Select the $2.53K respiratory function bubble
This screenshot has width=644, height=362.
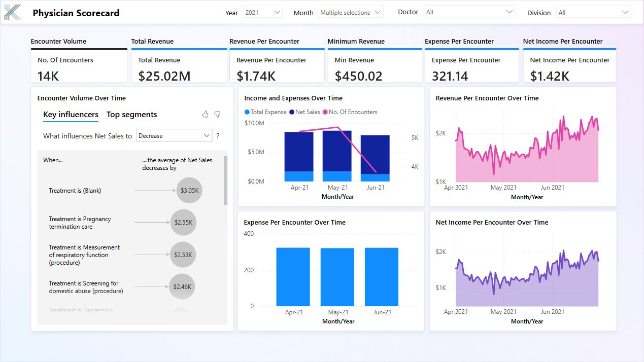point(183,255)
